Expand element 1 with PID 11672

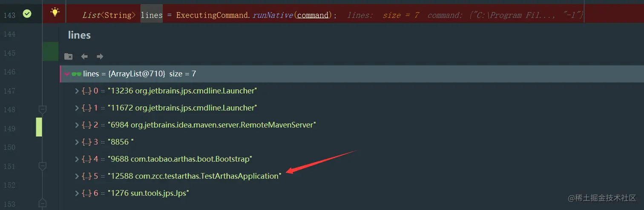coord(77,108)
